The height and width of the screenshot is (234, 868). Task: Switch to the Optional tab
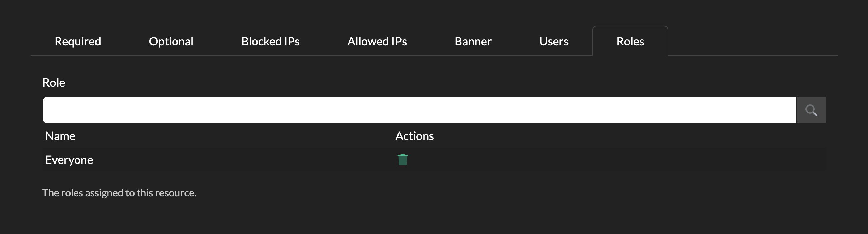tap(171, 42)
